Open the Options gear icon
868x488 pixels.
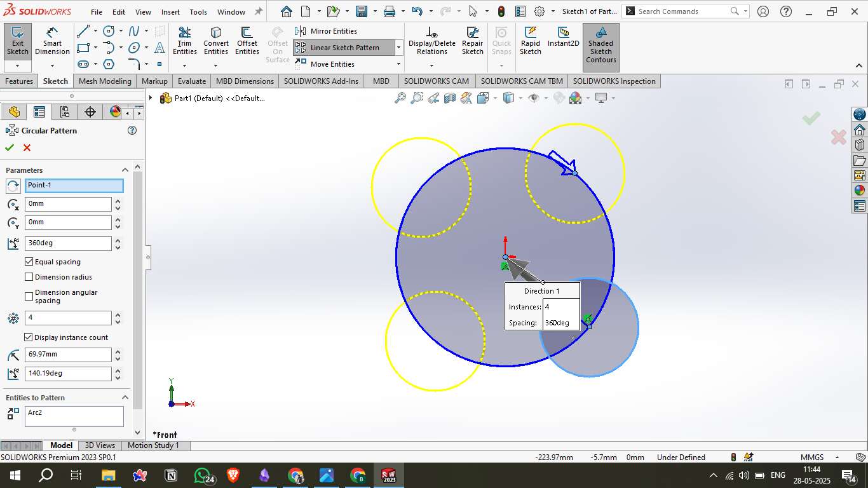539,11
